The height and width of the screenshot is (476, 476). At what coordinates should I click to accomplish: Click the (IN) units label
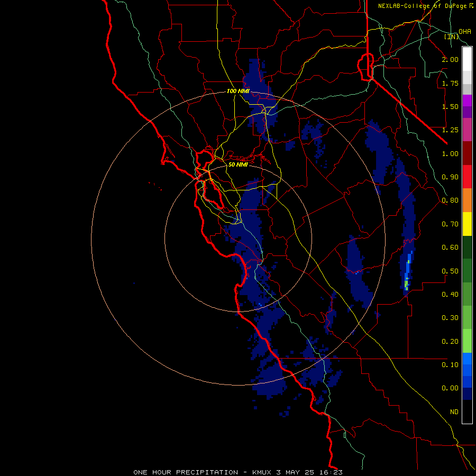(x=452, y=36)
